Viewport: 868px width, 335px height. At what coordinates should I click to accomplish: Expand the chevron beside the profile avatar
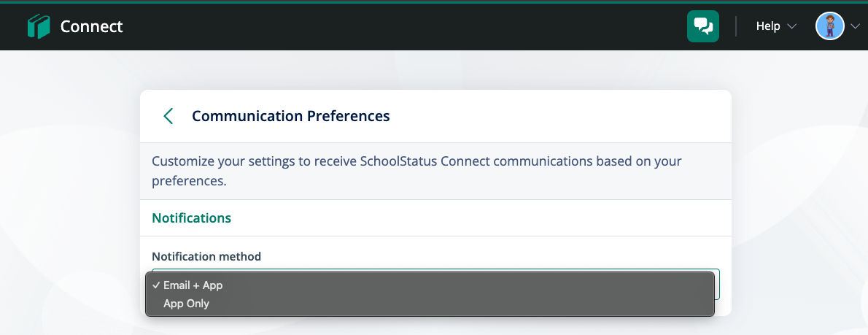856,26
